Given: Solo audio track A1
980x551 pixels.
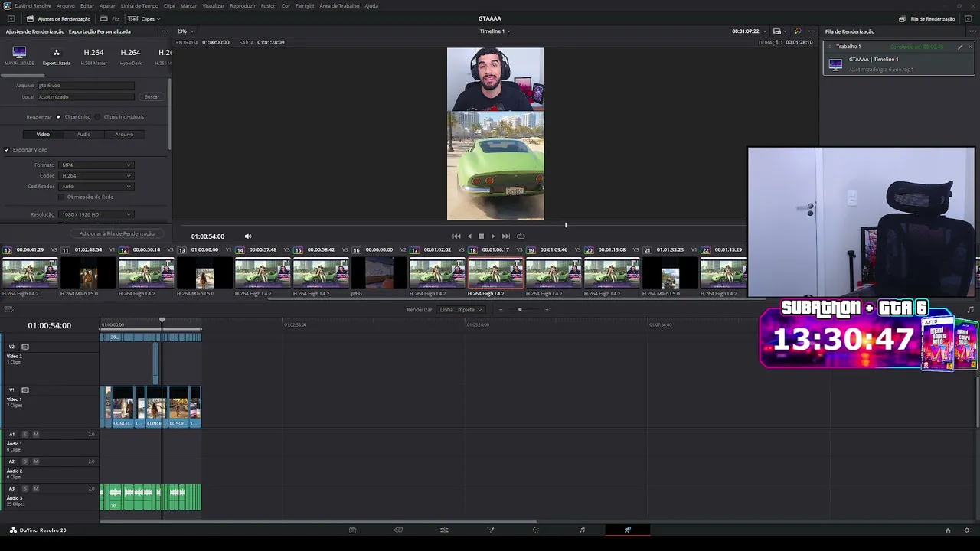Looking at the screenshot, I should [x=24, y=435].
